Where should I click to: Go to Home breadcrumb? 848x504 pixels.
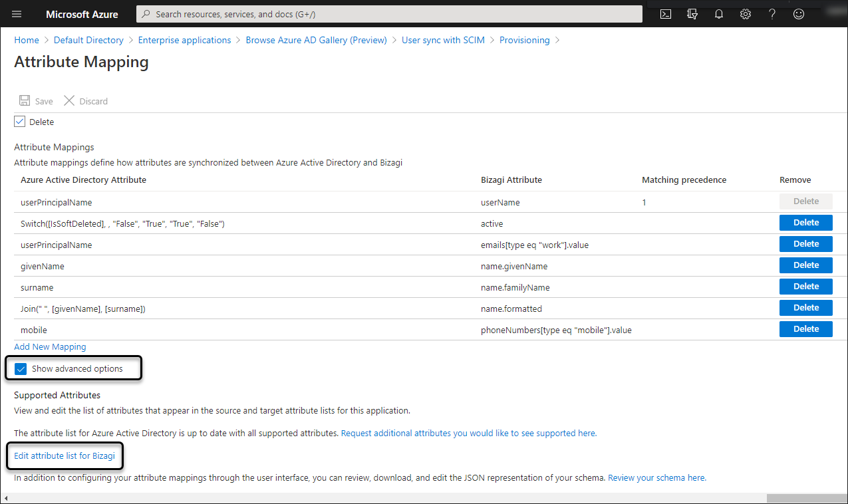coord(27,40)
